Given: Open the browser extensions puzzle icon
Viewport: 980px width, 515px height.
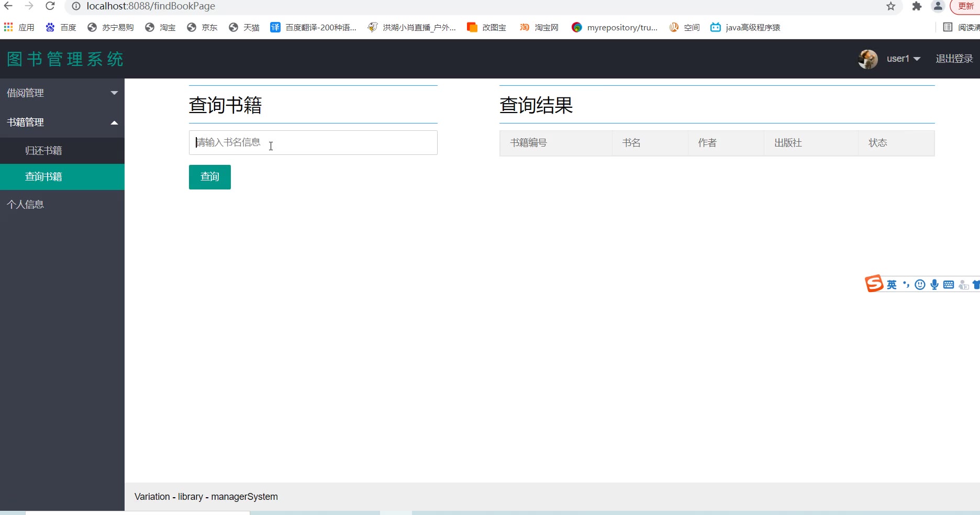Looking at the screenshot, I should pos(917,6).
